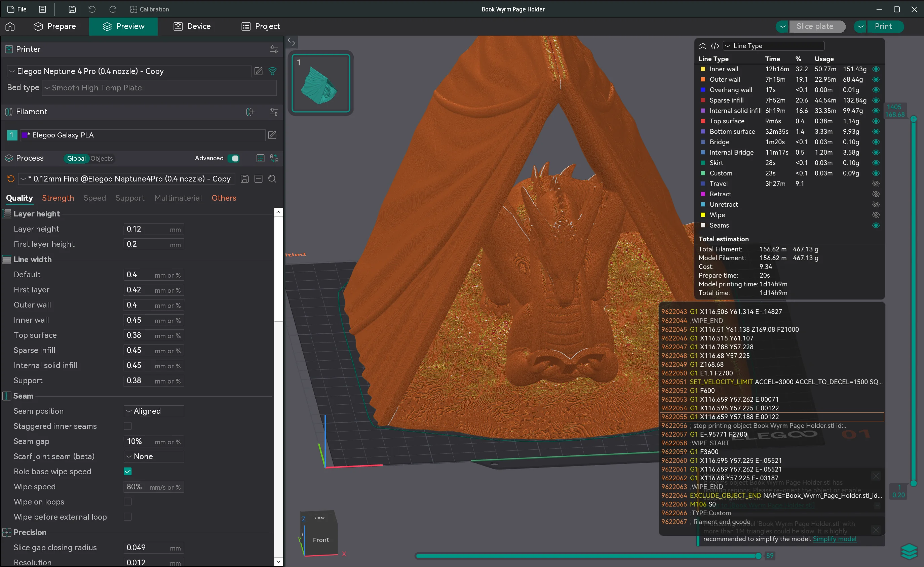Click the save project icon
The image size is (924, 567).
point(72,9)
